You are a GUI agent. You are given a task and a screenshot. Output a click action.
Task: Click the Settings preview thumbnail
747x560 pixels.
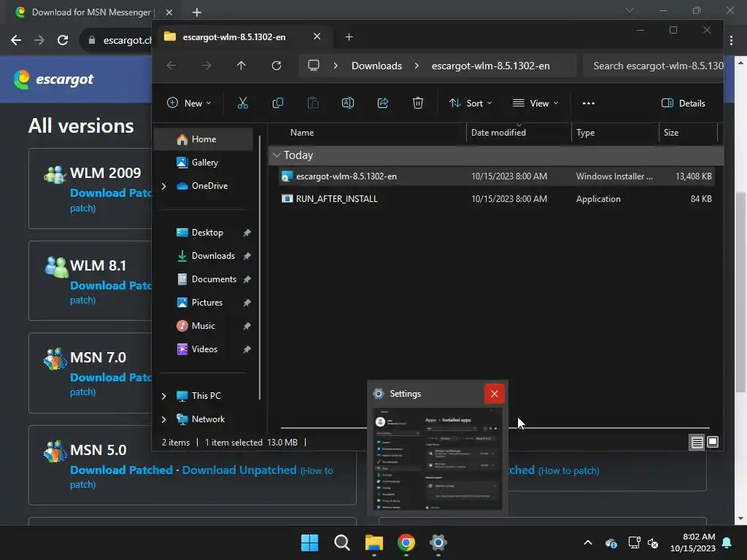(x=438, y=459)
